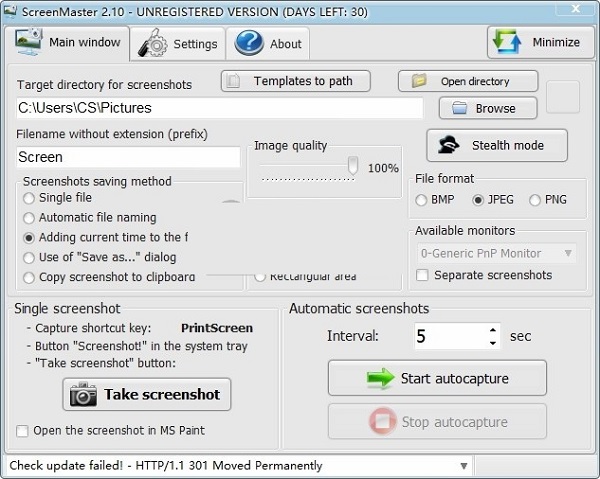Click the Interval seconds field

pos(452,336)
